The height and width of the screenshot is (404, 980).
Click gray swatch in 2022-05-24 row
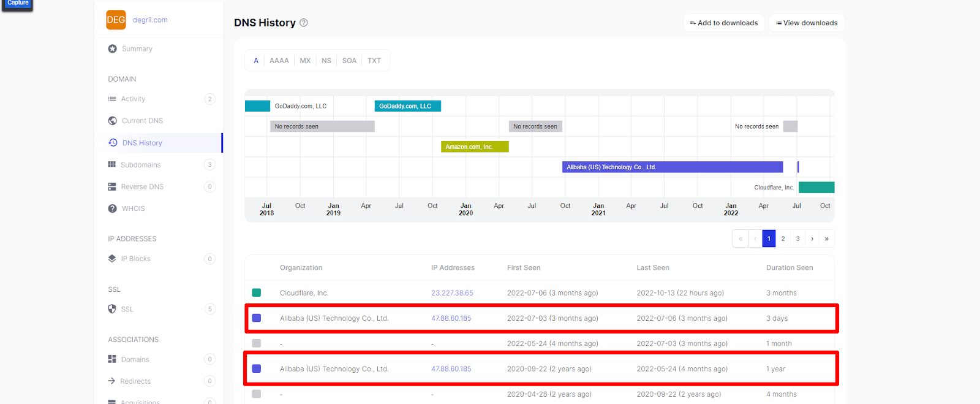tap(257, 343)
